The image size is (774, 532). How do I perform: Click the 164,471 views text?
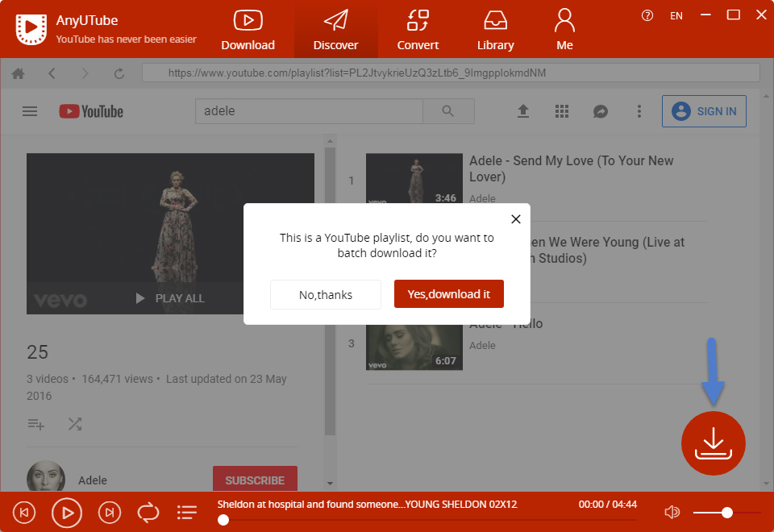pos(118,379)
